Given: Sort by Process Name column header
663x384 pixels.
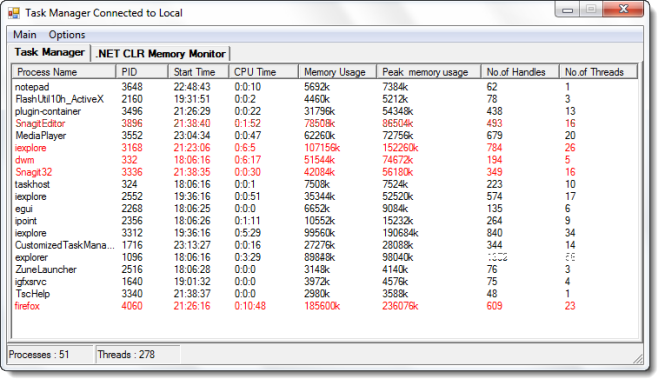Looking at the screenshot, I should click(64, 72).
